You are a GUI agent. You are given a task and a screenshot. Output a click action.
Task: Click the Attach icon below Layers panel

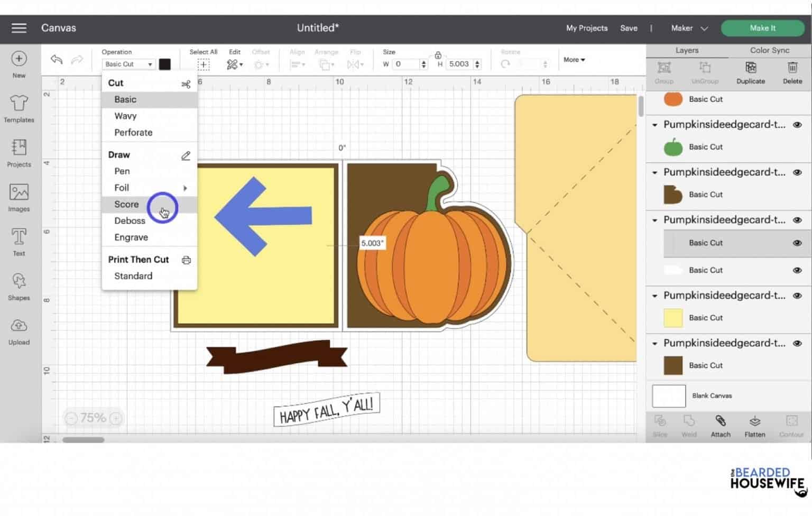coord(720,425)
